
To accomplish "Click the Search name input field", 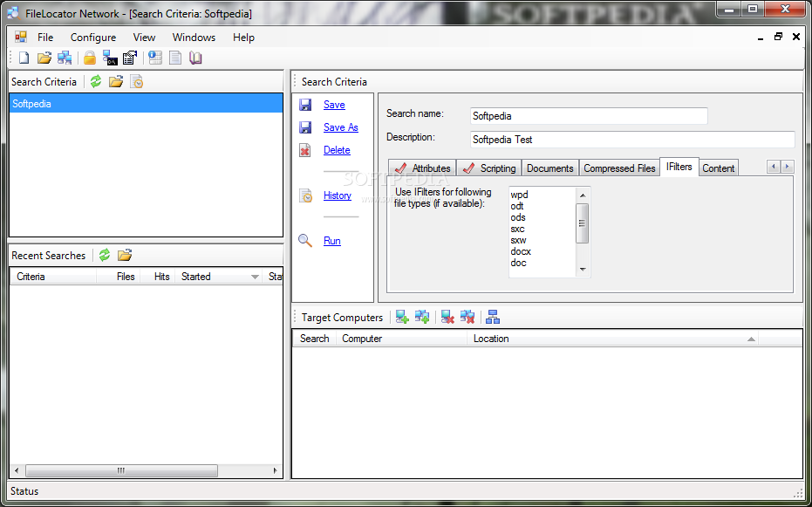I will coord(589,116).
